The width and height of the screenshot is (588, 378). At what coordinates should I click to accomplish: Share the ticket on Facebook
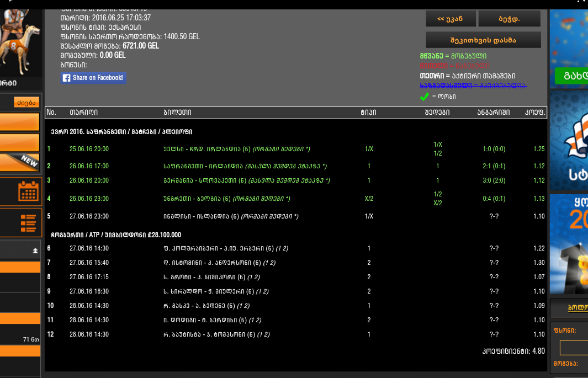(93, 78)
